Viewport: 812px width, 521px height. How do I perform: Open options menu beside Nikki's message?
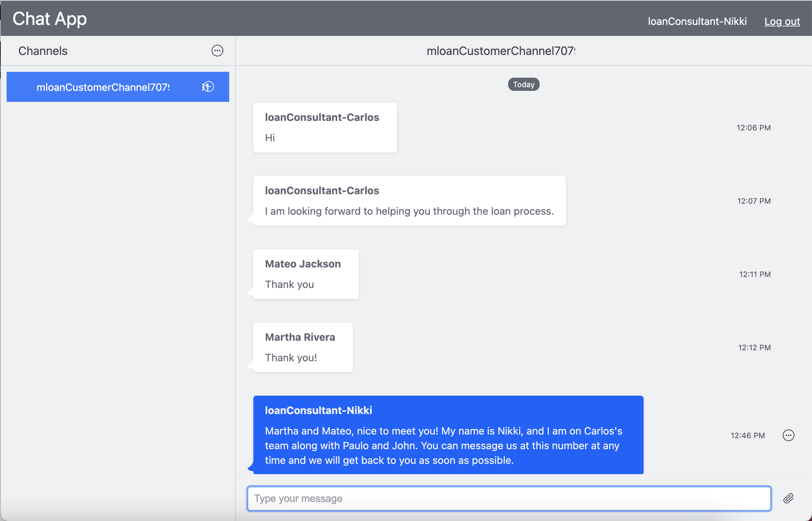788,435
